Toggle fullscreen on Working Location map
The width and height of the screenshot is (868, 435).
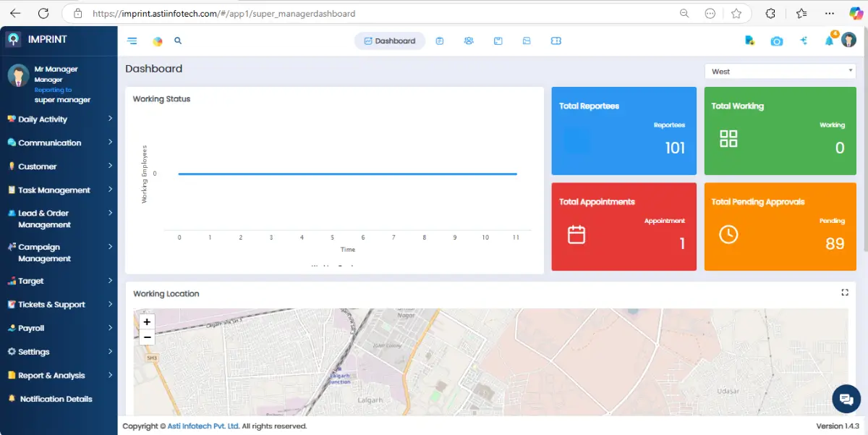(844, 292)
